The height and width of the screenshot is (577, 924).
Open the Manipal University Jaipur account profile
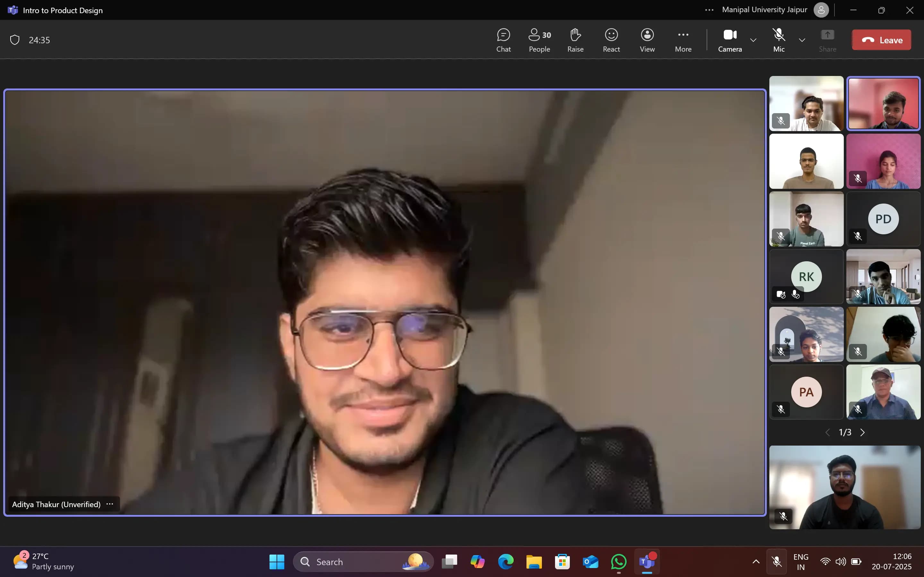(821, 10)
